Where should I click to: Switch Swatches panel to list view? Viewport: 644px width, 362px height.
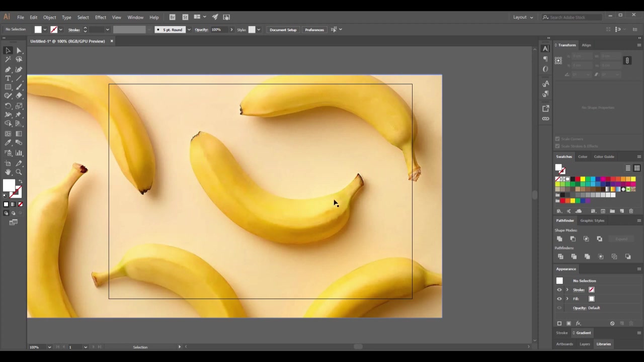[628, 168]
